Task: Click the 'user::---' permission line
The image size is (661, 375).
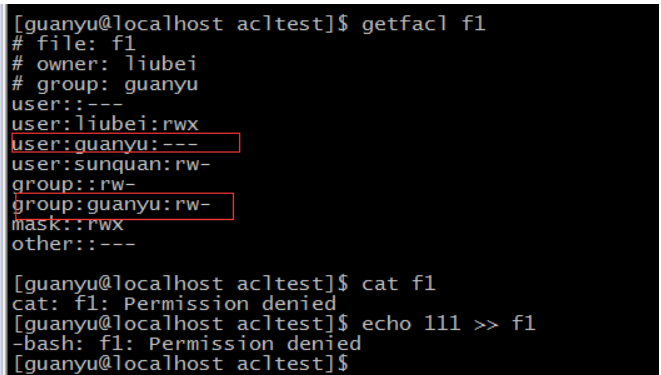Action: tap(67, 104)
